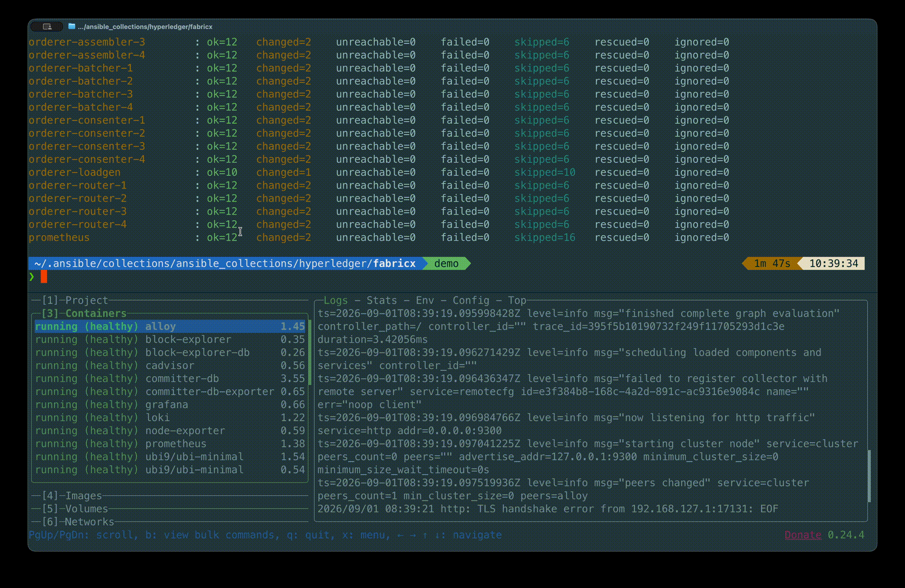Click the Donate link
The height and width of the screenshot is (588, 905).
(803, 535)
